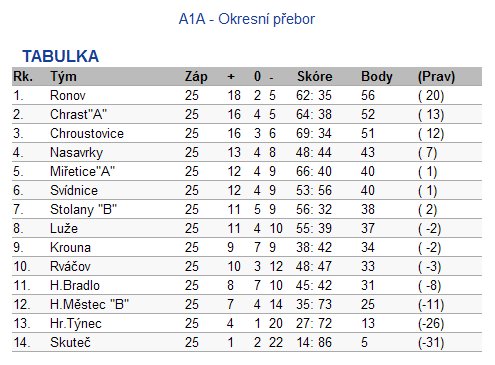Click Hr.Týnec score 27: 72
This screenshot has width=495, height=365.
click(314, 324)
